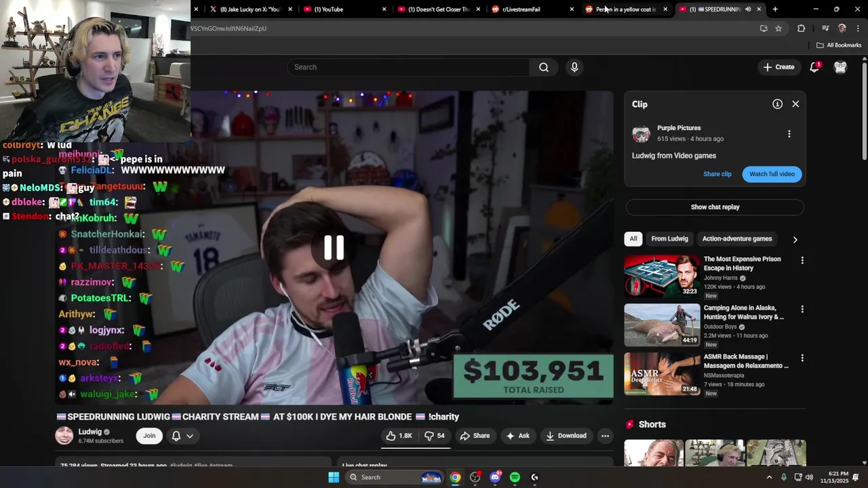
Task: Open the Purple Pictures clip options menu
Action: pos(789,134)
